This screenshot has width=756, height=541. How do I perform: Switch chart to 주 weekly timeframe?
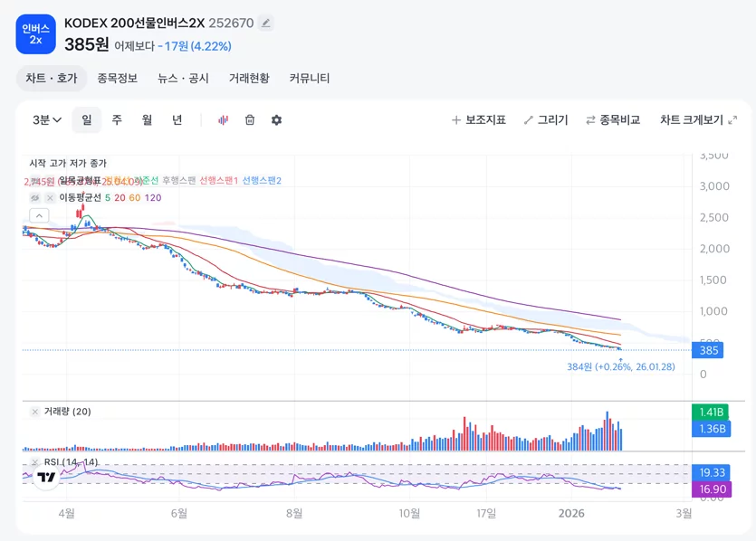(117, 120)
